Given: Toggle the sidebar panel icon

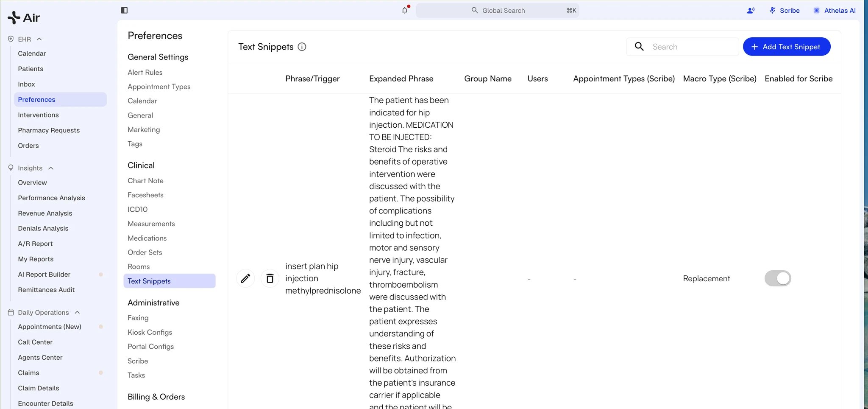Looking at the screenshot, I should click(x=124, y=10).
